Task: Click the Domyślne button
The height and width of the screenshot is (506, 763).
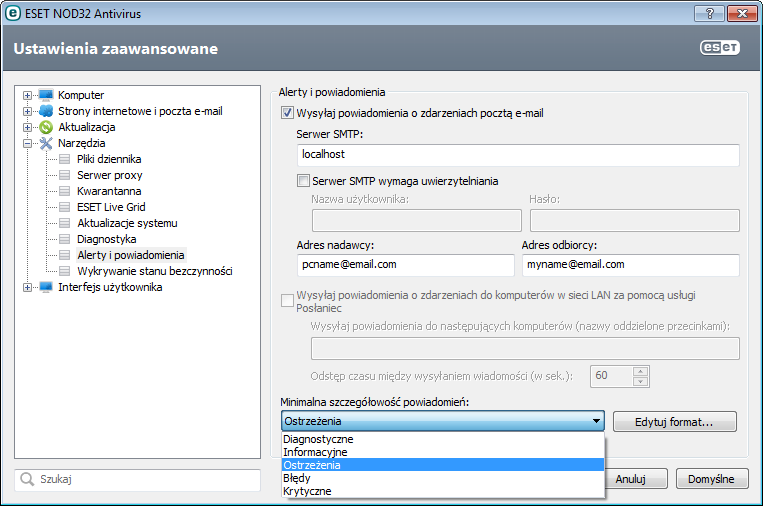Action: [711, 479]
